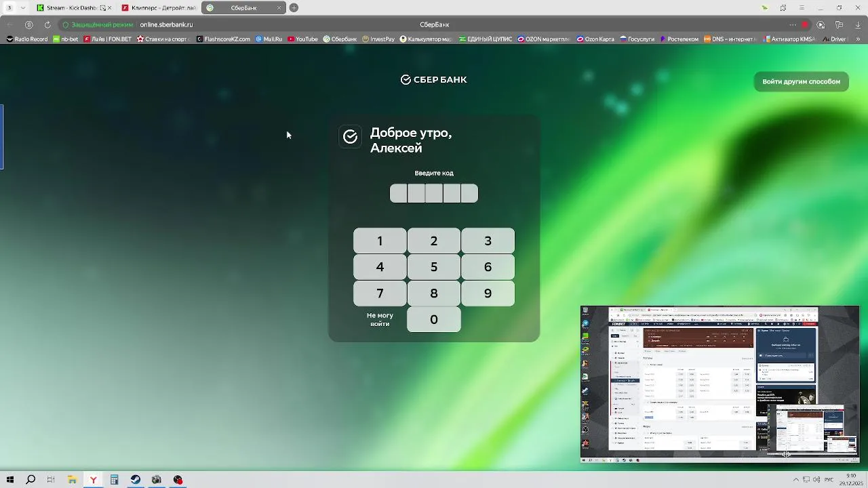The width and height of the screenshot is (868, 488).
Task: Open InvestPay bookmark
Action: click(378, 39)
